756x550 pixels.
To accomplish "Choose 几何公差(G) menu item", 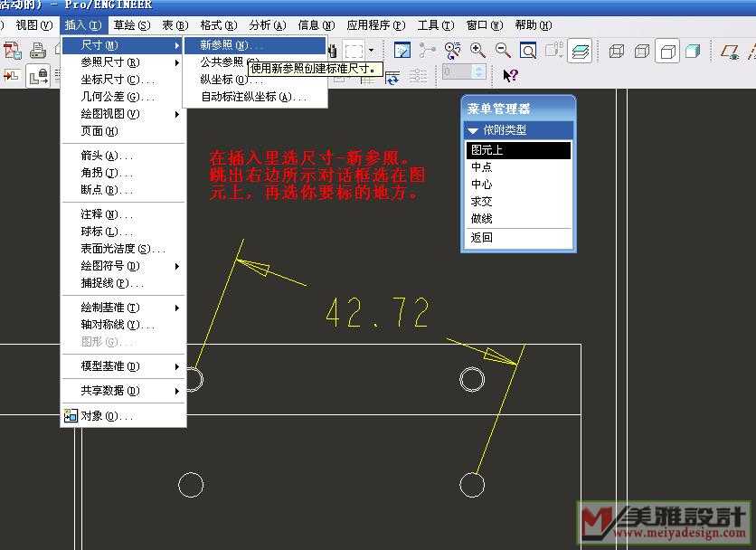I will point(122,97).
